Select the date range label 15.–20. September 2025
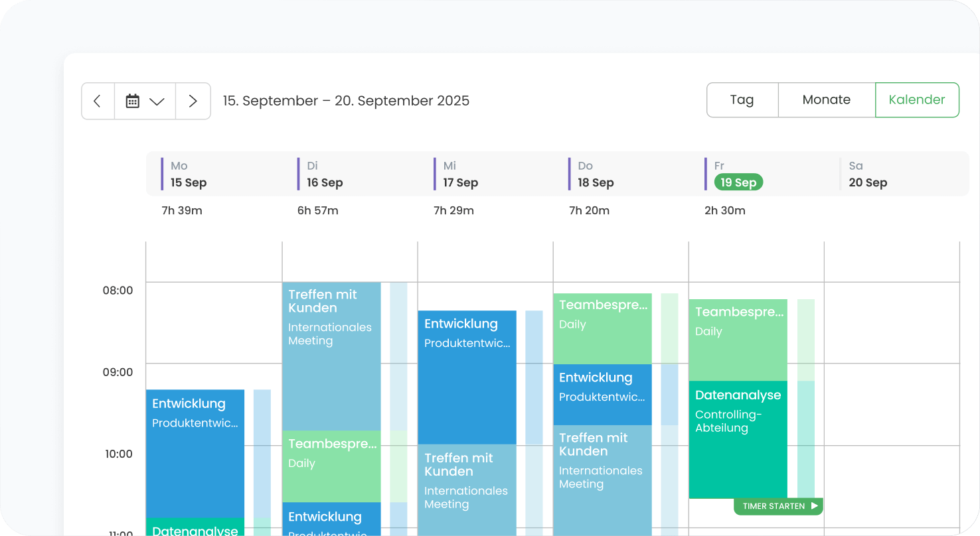Image resolution: width=980 pixels, height=536 pixels. click(346, 101)
